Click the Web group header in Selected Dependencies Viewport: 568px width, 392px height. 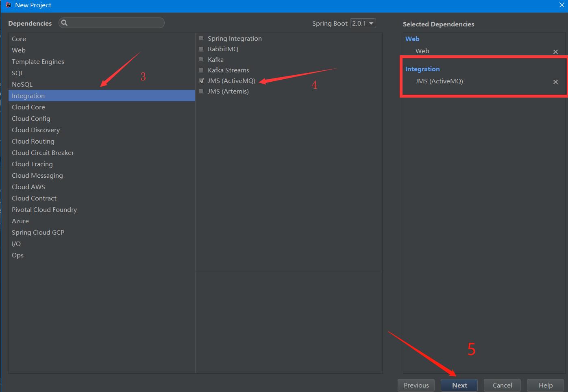point(412,39)
